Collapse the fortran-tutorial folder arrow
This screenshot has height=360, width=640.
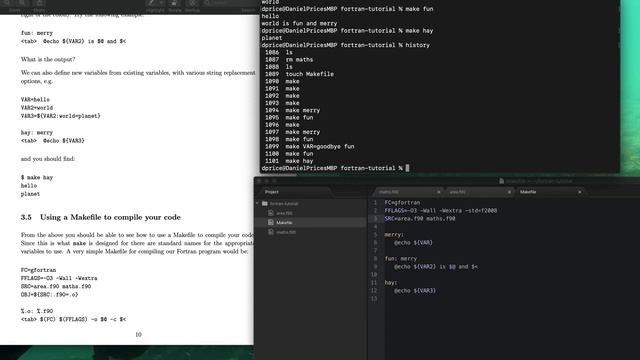point(258,203)
